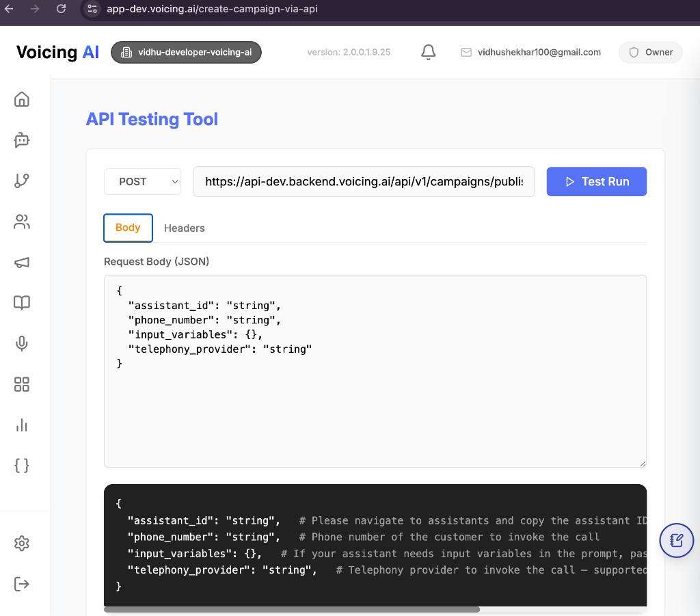
Task: Click the "assistant_id" line in dark code block
Action: click(x=387, y=520)
